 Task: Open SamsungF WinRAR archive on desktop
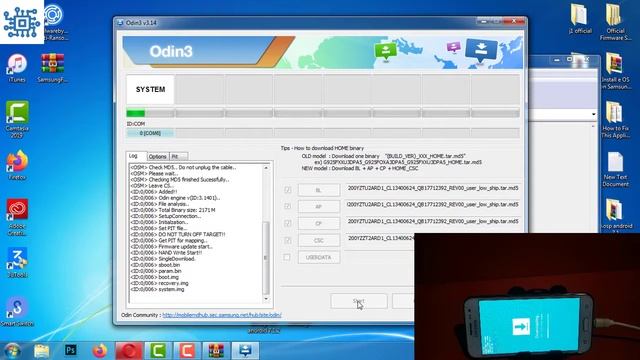[52, 68]
